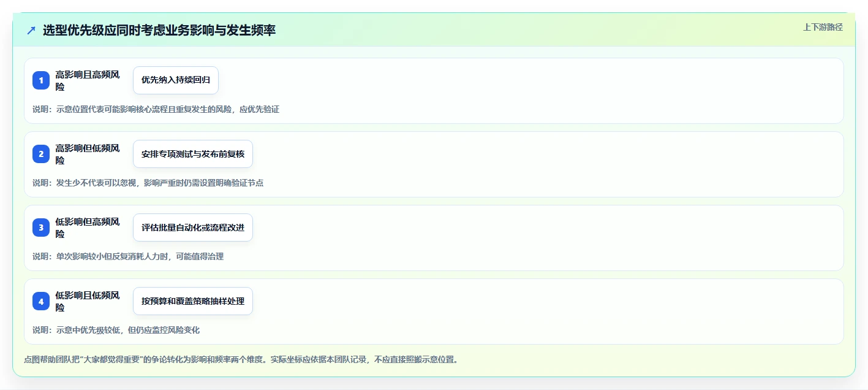Select the number 2 badge

(41, 154)
